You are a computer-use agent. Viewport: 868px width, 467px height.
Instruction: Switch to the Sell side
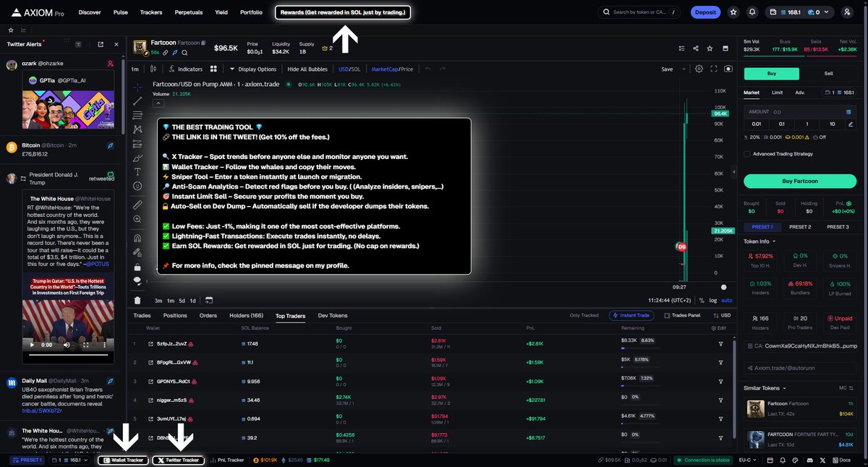(x=828, y=74)
